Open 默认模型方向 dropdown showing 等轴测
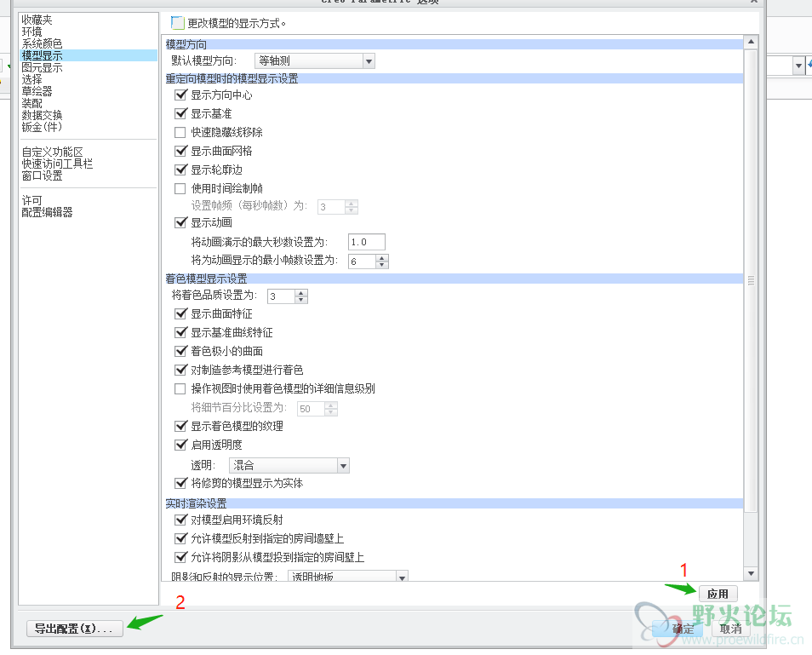The width and height of the screenshot is (812, 655). (x=314, y=61)
